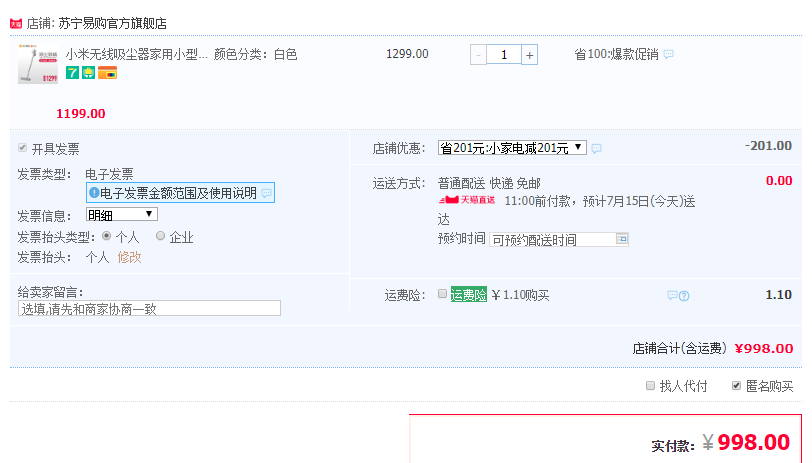Uncheck the 匿名购买 checkbox
This screenshot has height=463, width=812.
[736, 386]
